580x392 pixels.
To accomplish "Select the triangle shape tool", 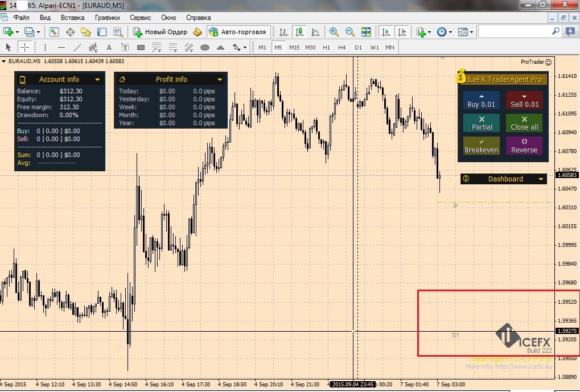I will [x=220, y=47].
